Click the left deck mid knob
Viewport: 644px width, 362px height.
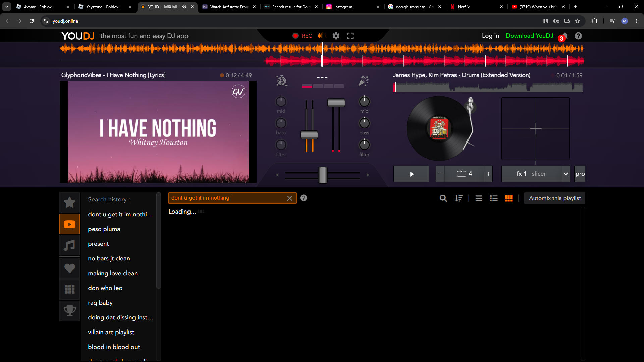[x=281, y=101]
